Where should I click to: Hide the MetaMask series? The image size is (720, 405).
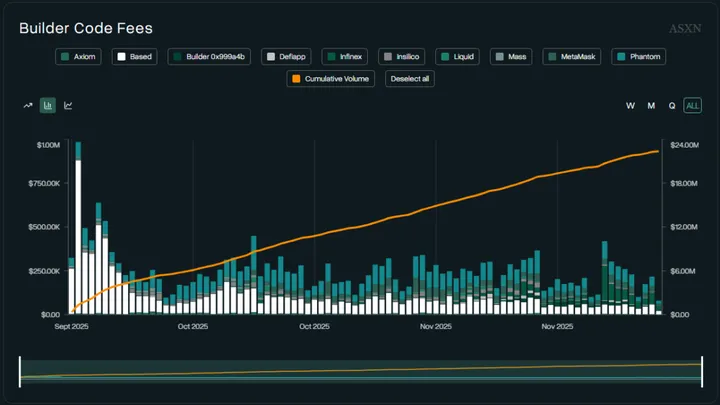pos(571,57)
